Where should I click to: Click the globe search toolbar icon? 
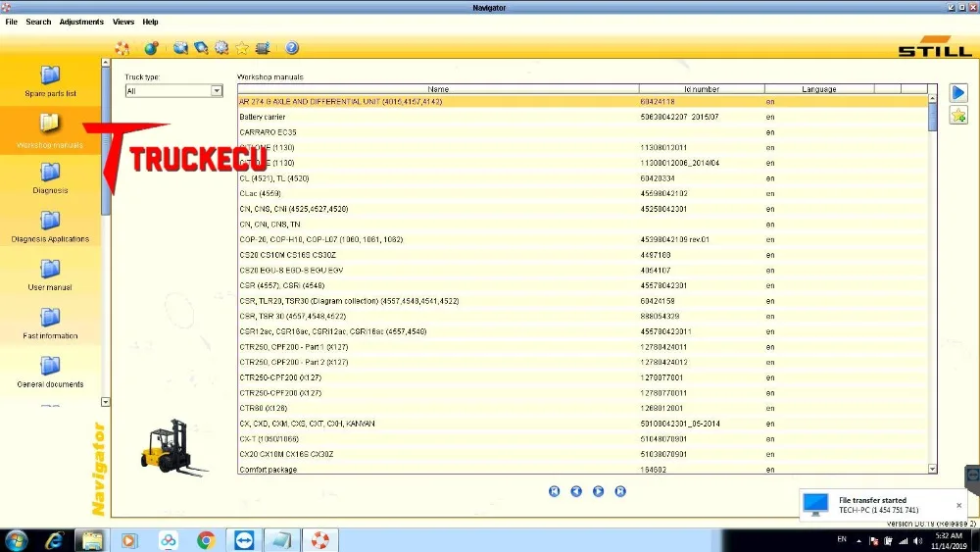(180, 48)
